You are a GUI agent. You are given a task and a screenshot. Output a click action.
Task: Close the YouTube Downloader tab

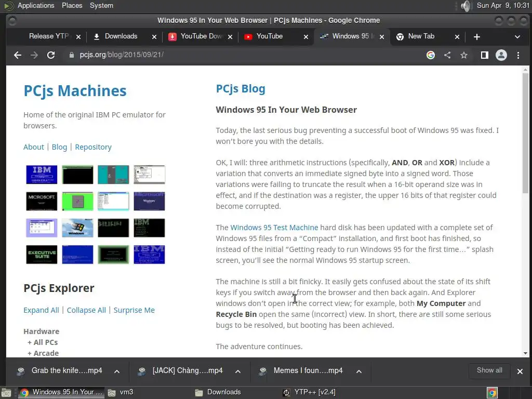(x=230, y=37)
